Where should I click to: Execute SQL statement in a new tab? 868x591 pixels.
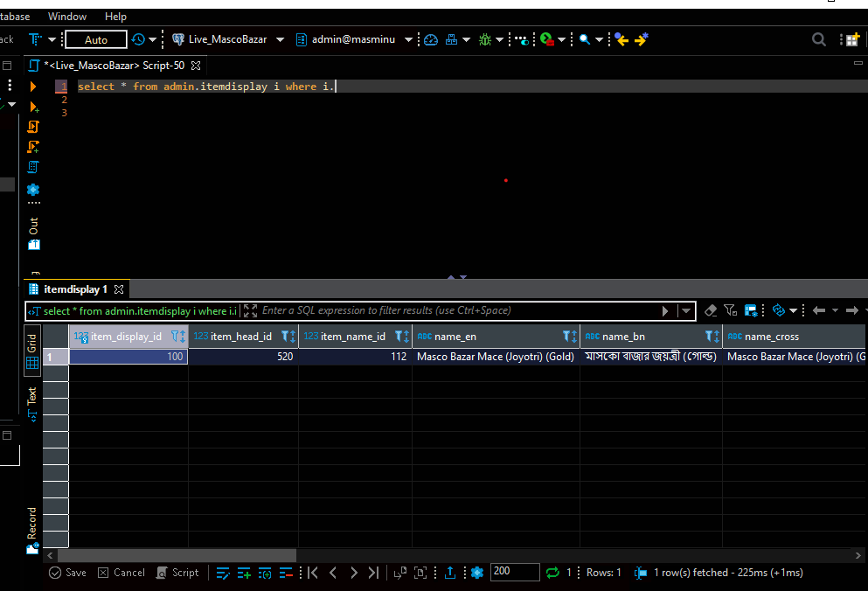pyautogui.click(x=33, y=107)
